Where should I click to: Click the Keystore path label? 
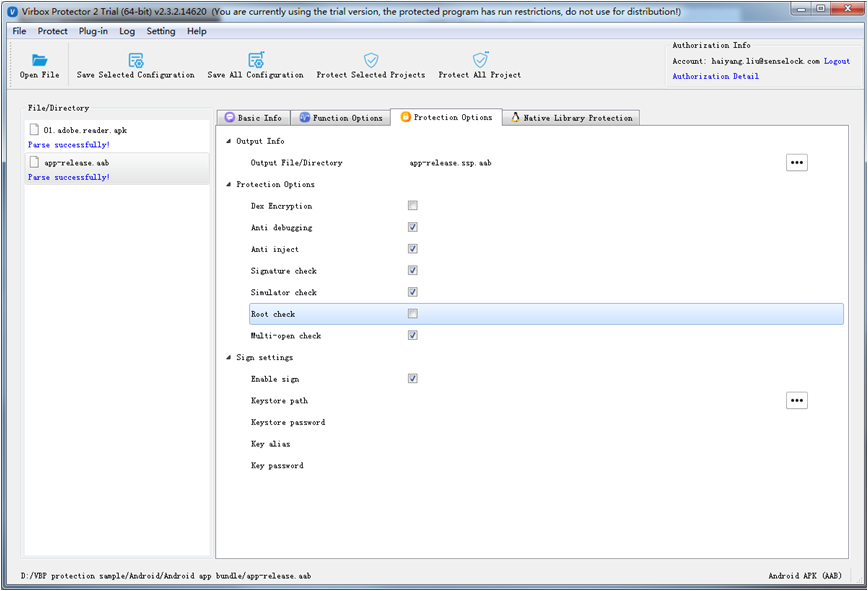279,401
